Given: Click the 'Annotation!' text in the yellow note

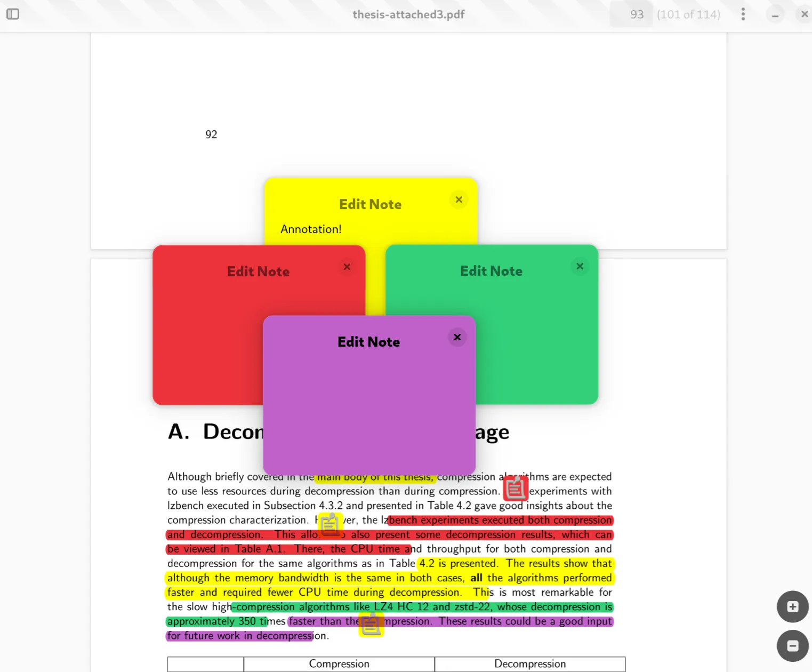Looking at the screenshot, I should pyautogui.click(x=311, y=229).
